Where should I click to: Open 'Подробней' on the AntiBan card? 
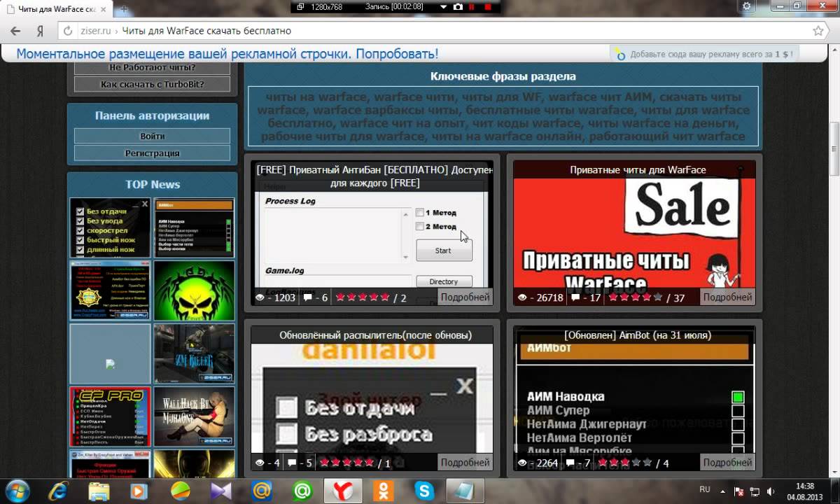coord(465,297)
